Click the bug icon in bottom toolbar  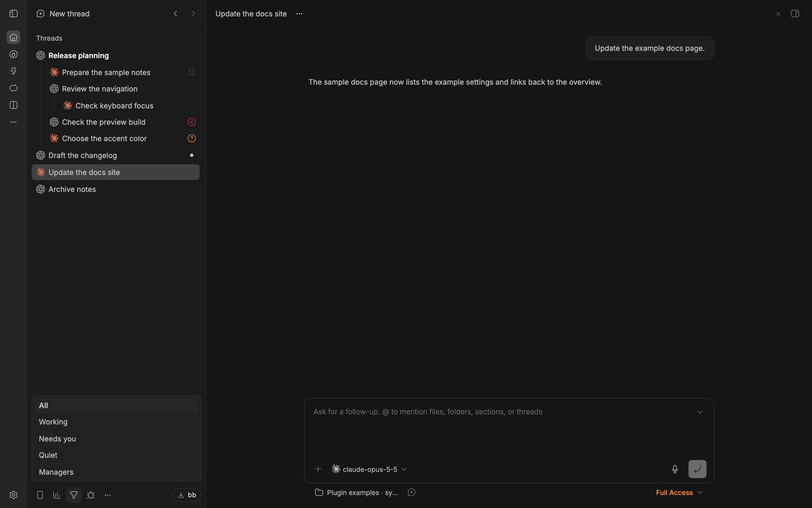click(x=91, y=495)
